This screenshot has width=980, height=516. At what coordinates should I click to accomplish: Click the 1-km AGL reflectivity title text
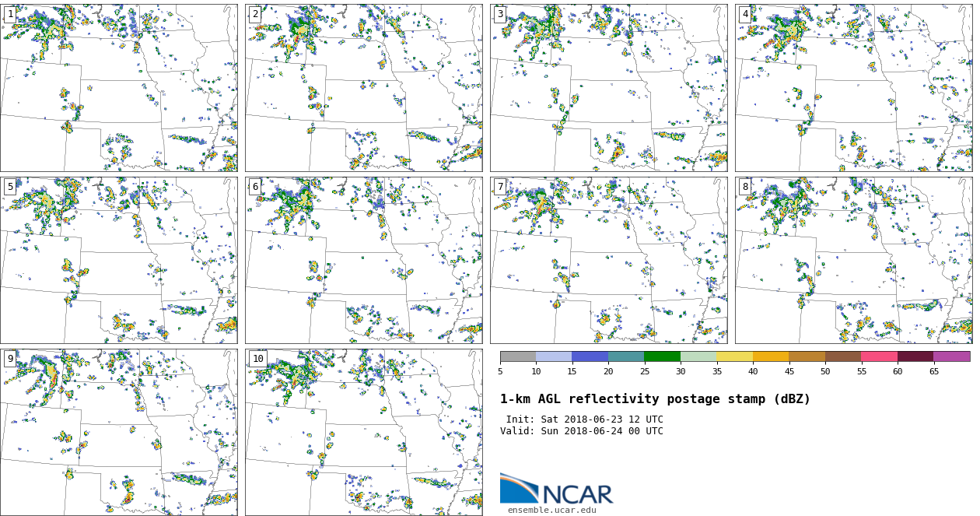[655, 399]
